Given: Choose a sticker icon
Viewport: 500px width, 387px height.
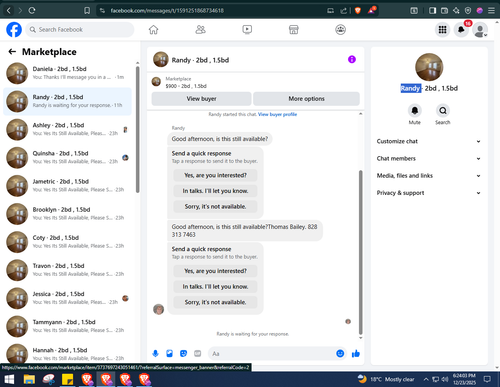Looking at the screenshot, I should (x=183, y=353).
